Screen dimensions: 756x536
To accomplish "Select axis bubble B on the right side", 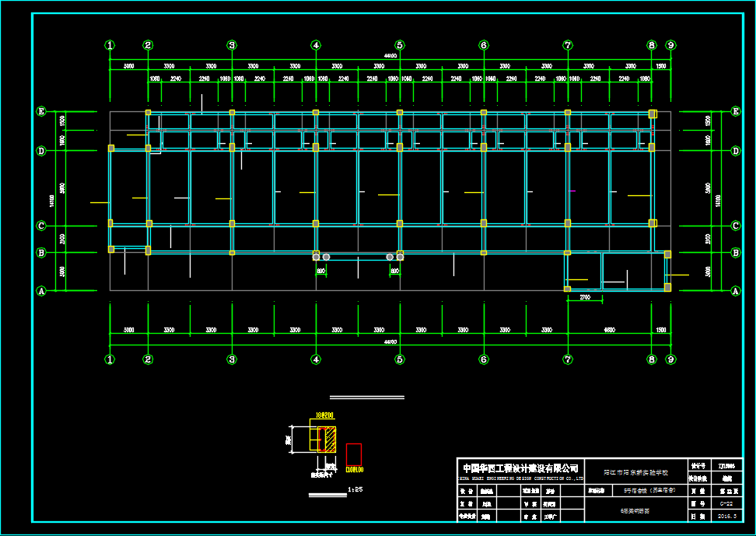I will pyautogui.click(x=736, y=253).
